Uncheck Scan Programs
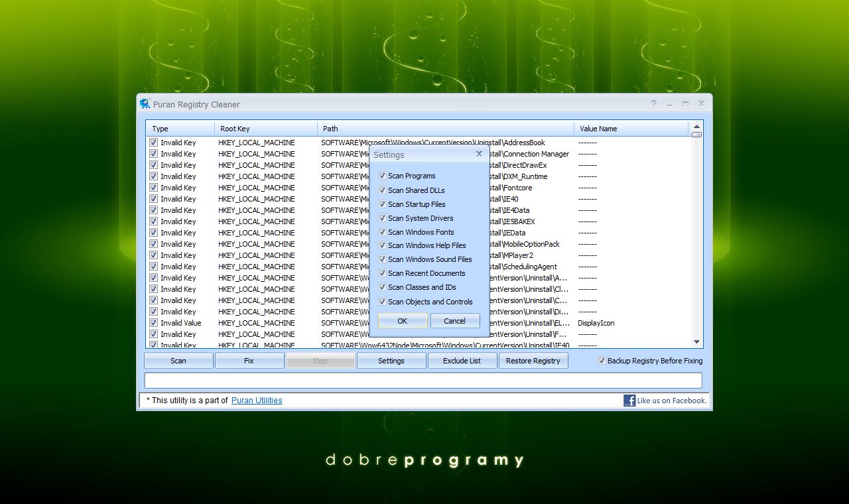Image resolution: width=849 pixels, height=504 pixels. (382, 176)
